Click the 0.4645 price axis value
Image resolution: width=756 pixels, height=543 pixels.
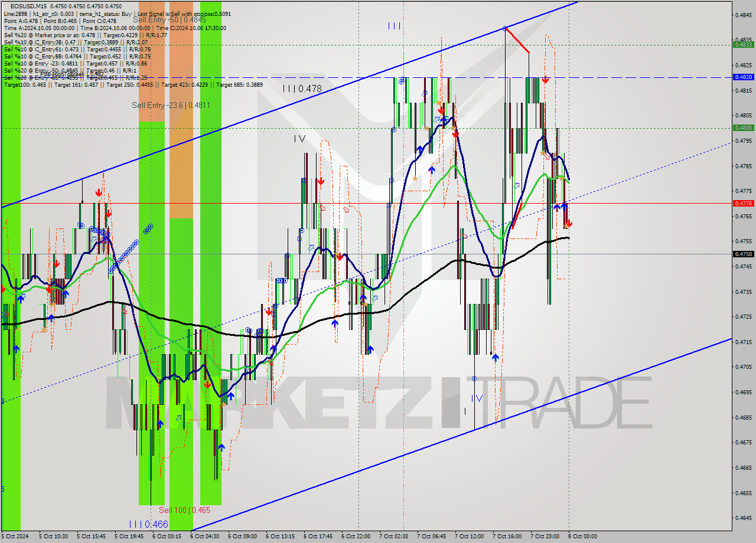click(743, 518)
